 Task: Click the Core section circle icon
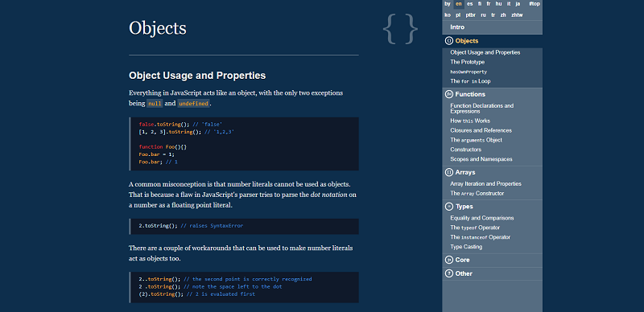click(x=449, y=260)
